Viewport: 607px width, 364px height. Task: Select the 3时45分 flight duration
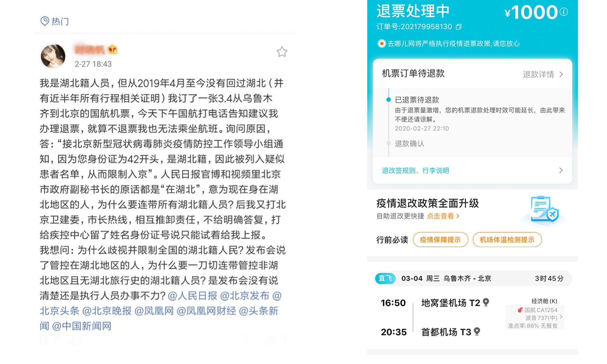tap(549, 278)
